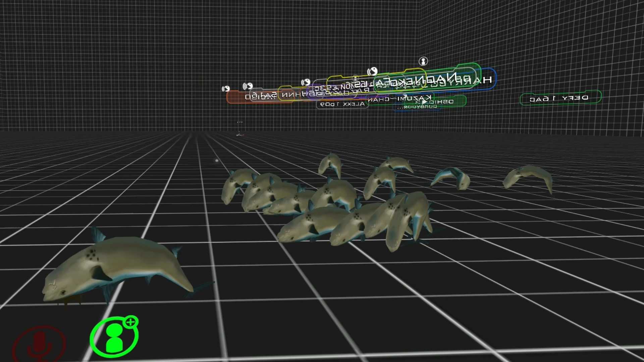Click the speaking voice icon above NAGINEKOFA

tap(372, 71)
